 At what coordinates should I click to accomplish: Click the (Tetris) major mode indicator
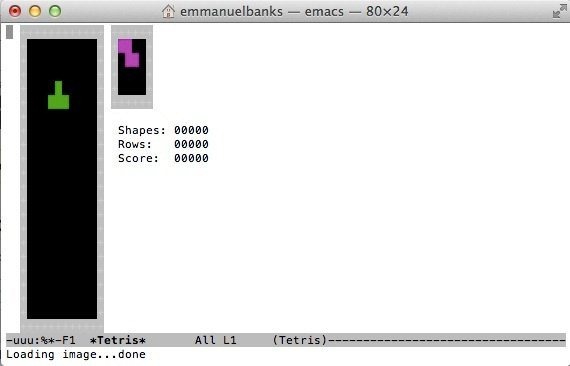tap(300, 340)
